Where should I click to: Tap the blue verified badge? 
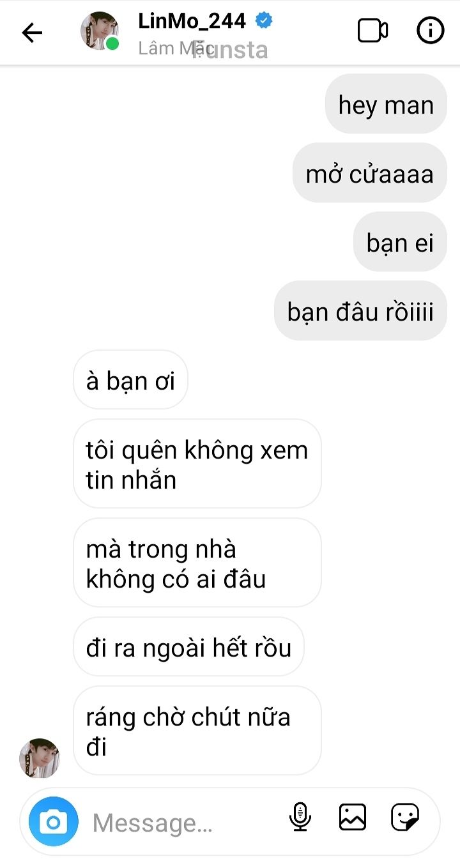click(x=264, y=20)
